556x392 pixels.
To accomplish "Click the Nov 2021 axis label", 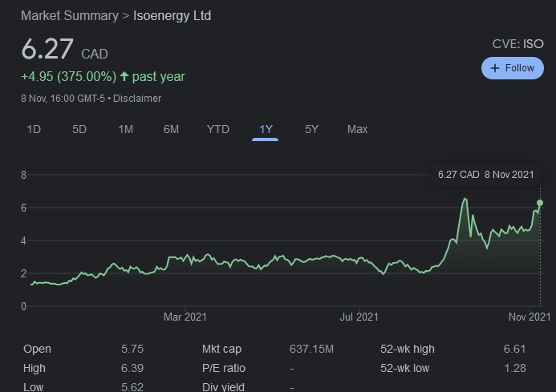I will tap(530, 317).
